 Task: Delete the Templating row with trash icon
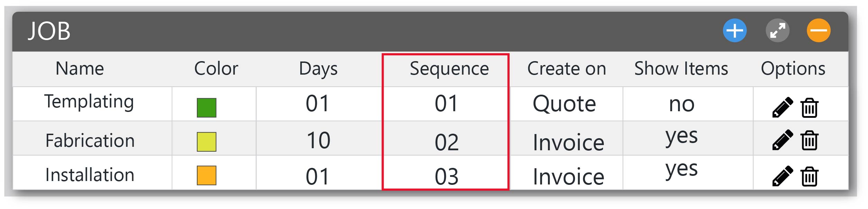coord(809,108)
